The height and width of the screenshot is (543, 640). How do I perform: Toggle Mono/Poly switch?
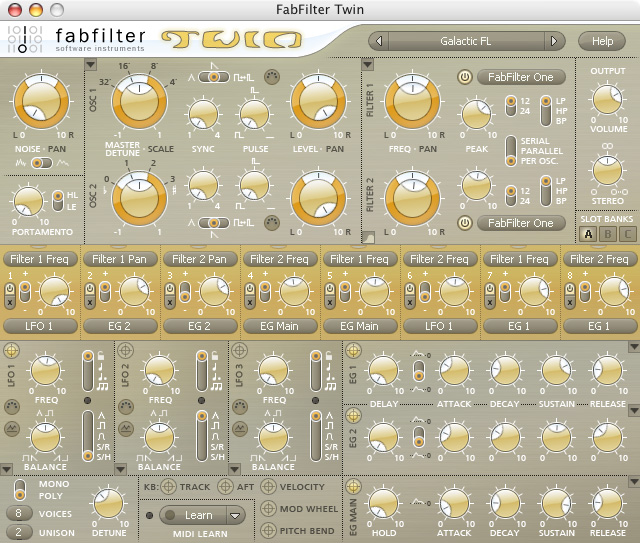tap(20, 490)
